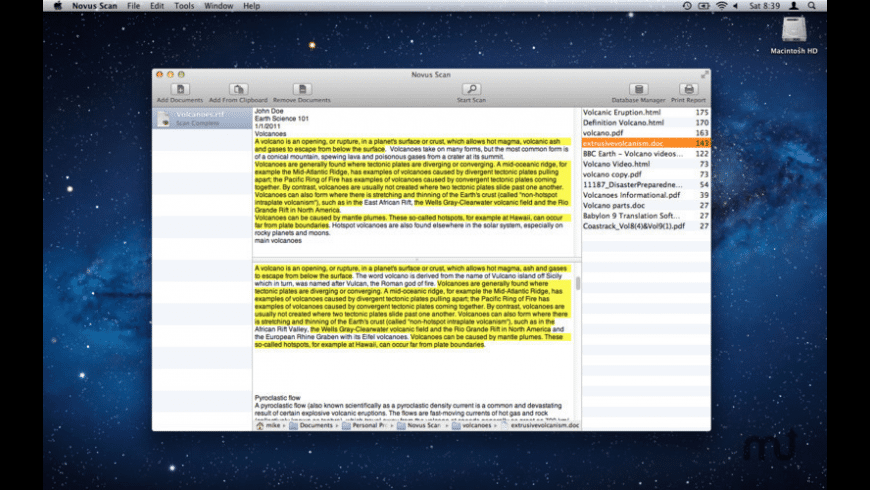Click the mike home folder in the path bar
The image size is (870, 490).
click(x=268, y=426)
